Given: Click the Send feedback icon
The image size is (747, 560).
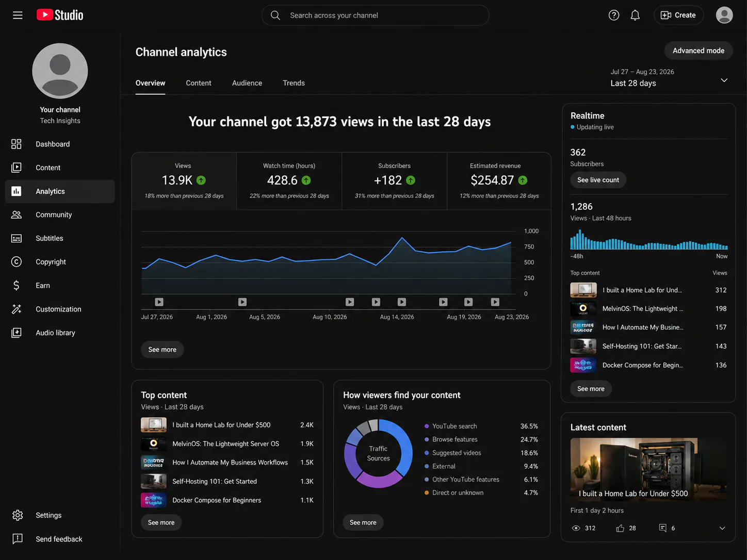Looking at the screenshot, I should point(18,539).
